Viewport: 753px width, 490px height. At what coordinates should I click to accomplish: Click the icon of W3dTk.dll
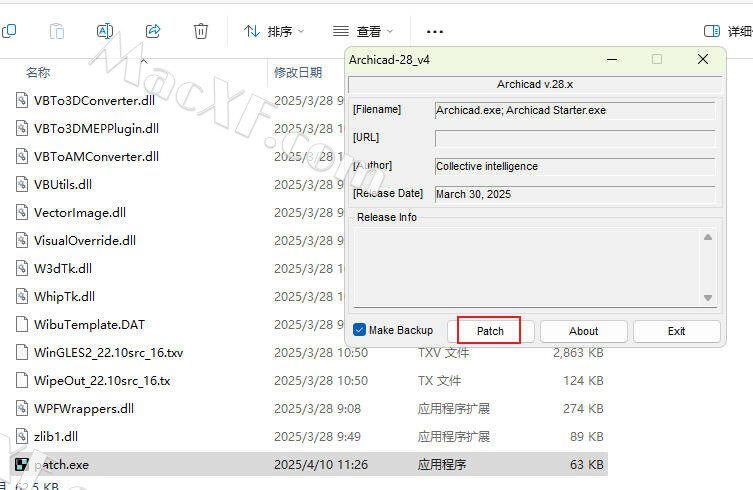pos(22,269)
